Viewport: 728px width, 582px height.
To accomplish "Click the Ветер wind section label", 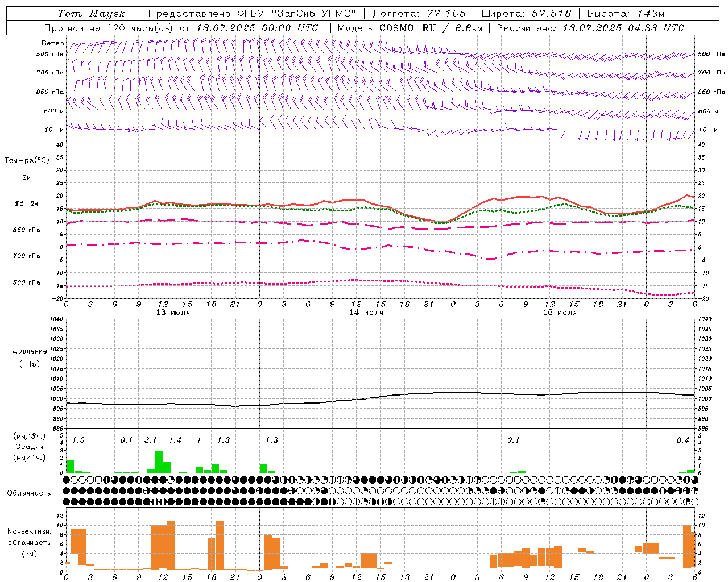I will [52, 43].
